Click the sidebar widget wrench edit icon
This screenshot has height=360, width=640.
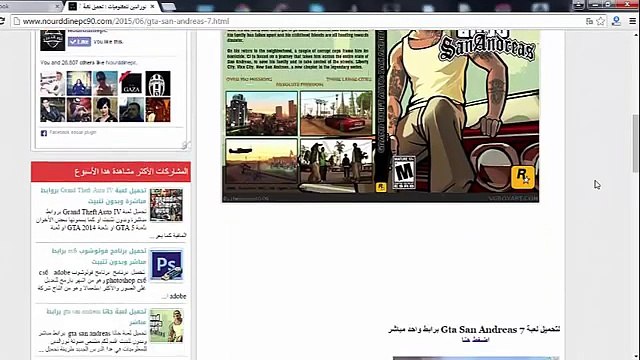point(186,145)
